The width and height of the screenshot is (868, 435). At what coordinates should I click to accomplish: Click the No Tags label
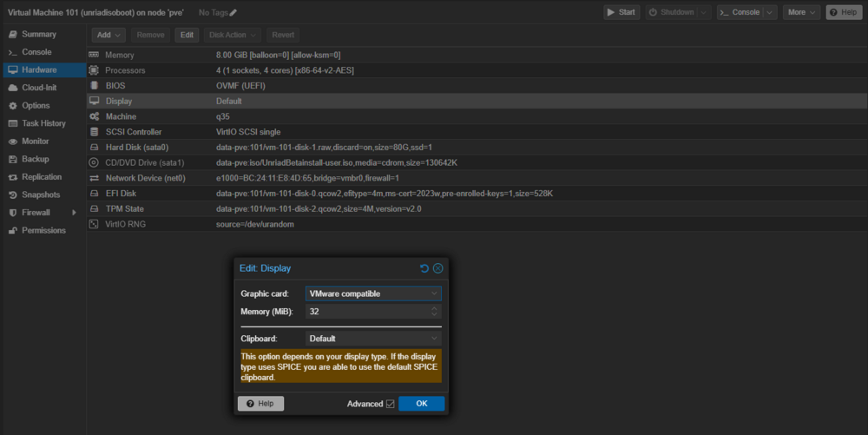[x=214, y=12]
